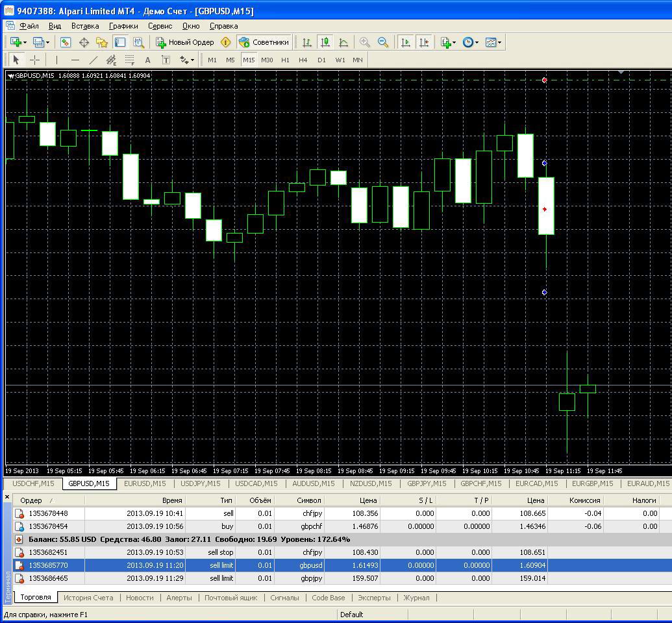Open the Новости terminal tab
672x623 pixels.
140,597
